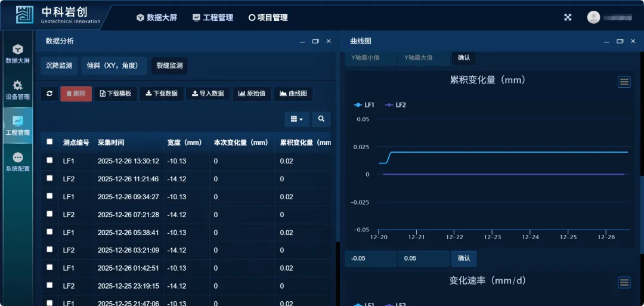Open 变化速率 chart hamburger menu
This screenshot has width=644, height=306.
(624, 282)
